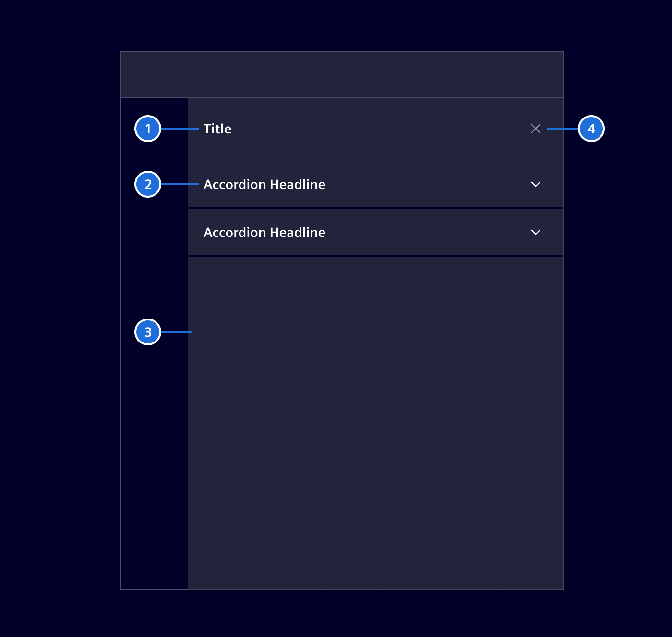Click the dark left sidebar strip
The height and width of the screenshot is (637, 672).
(x=155, y=456)
